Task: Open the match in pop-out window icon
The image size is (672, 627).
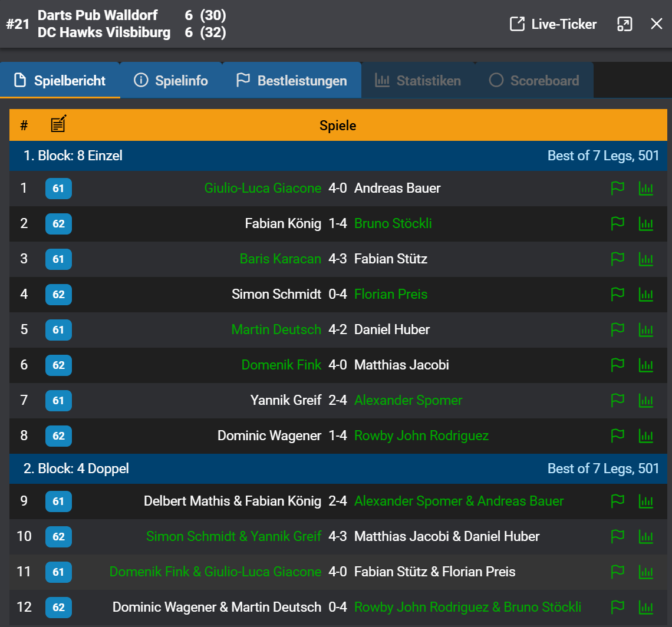Action: tap(624, 24)
